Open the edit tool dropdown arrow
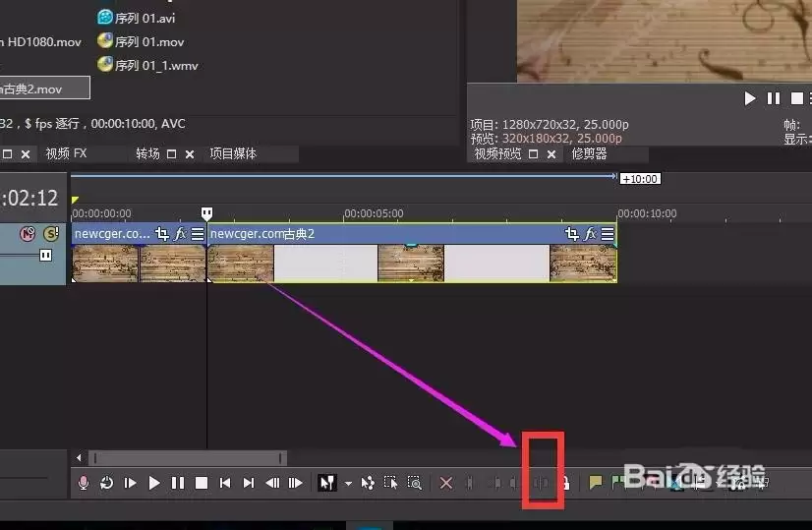The image size is (812, 530). (348, 484)
